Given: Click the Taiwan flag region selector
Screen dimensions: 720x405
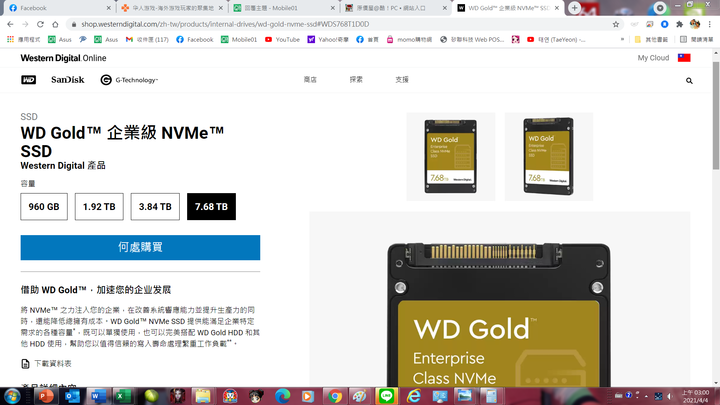Looking at the screenshot, I should pos(684,58).
